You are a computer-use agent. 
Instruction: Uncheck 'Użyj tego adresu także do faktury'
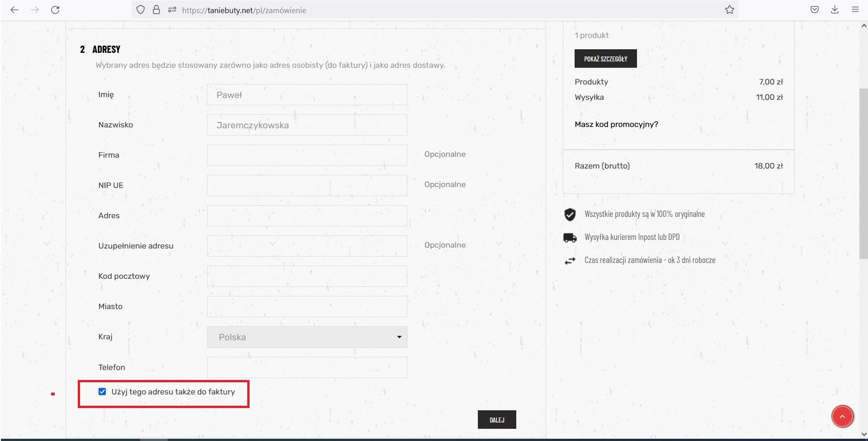point(102,392)
